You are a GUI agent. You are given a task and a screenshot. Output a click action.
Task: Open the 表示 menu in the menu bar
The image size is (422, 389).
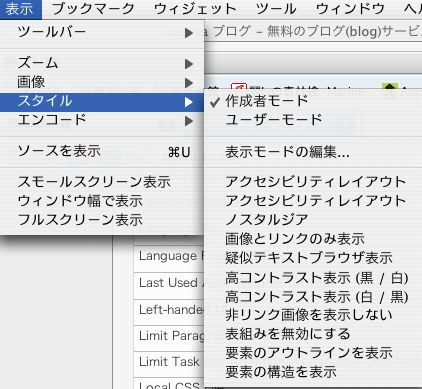pyautogui.click(x=20, y=9)
